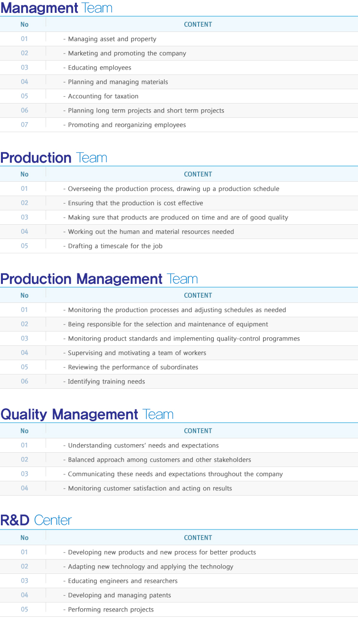Screen dimensions: 358x644
Task: Click the "Managment Team" section heading
Action: pos(56,8)
